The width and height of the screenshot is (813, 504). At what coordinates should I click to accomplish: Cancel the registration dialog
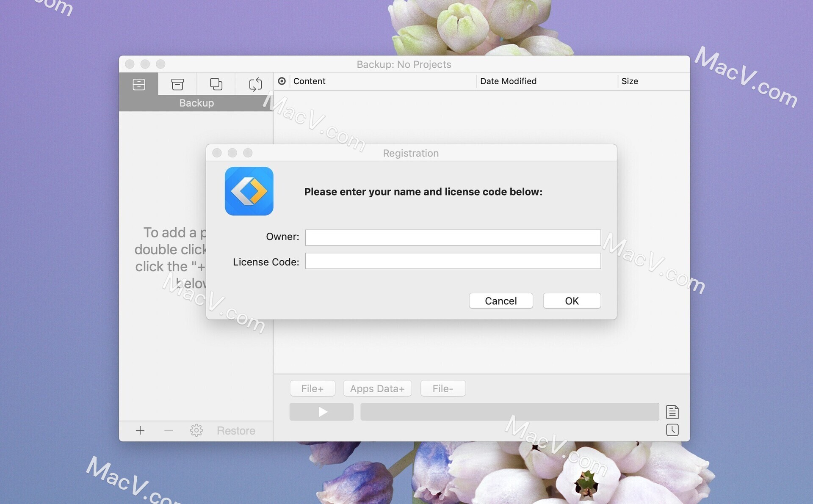[501, 300]
